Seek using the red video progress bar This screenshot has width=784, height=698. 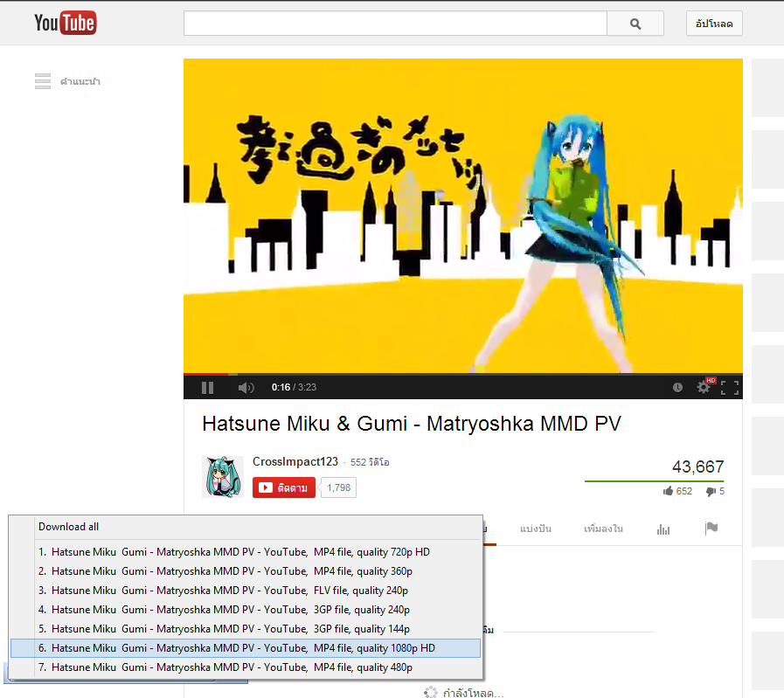(x=206, y=373)
